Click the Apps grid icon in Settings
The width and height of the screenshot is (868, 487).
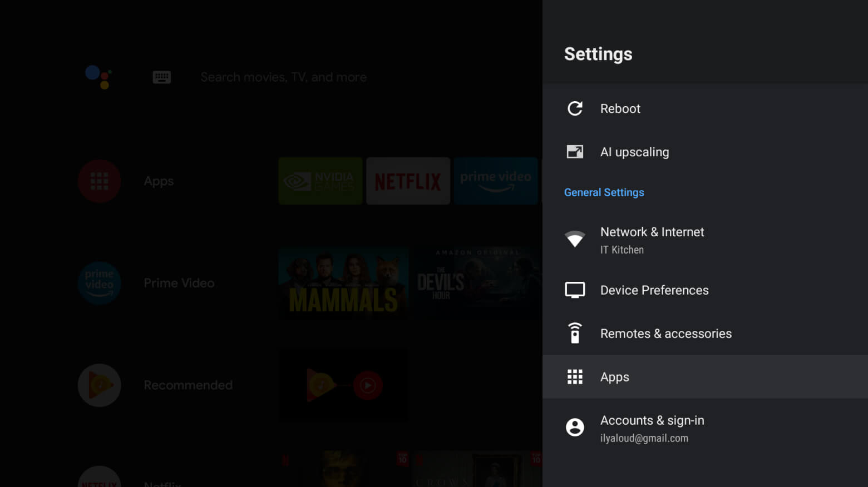(575, 376)
